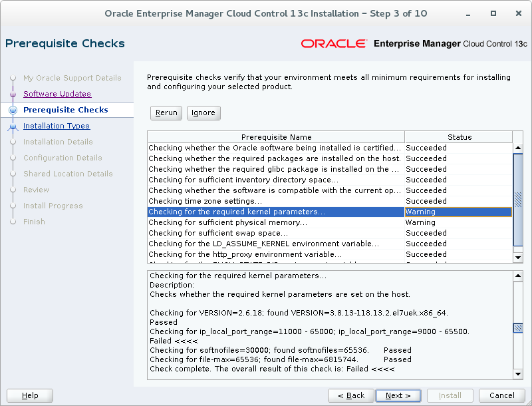Select the sufficient physical memory row
Image resolution: width=532 pixels, height=406 pixels.
coord(330,222)
